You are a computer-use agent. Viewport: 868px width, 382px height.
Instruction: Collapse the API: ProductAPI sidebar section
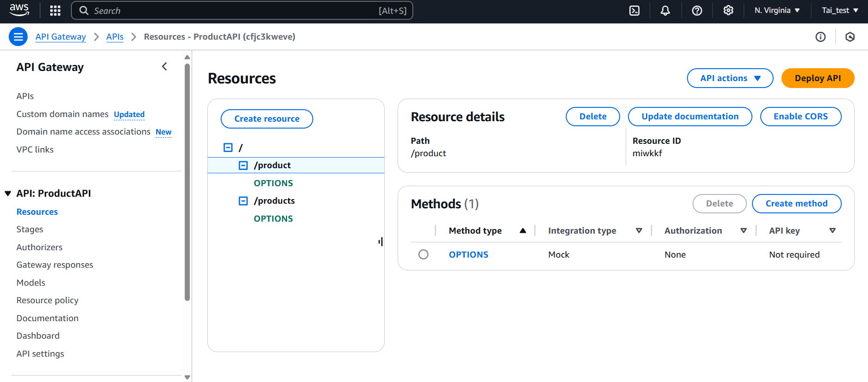pyautogui.click(x=8, y=194)
